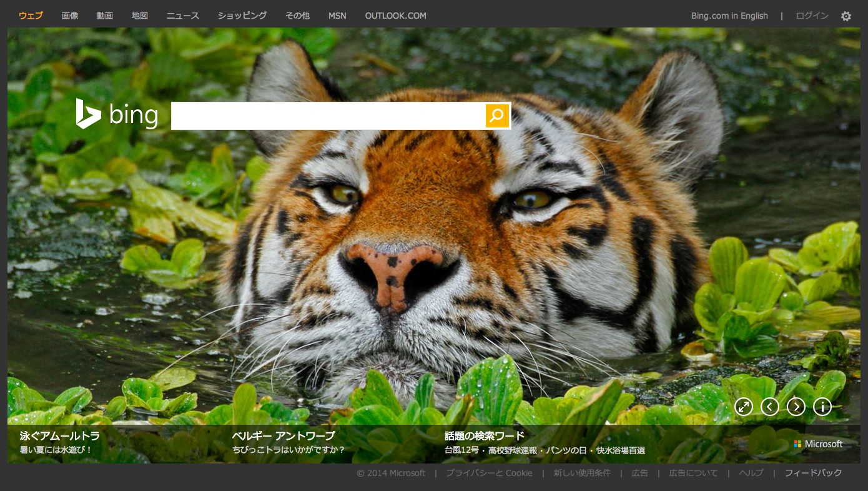868x491 pixels.
Task: Show next background image with right arrow
Action: 796,407
